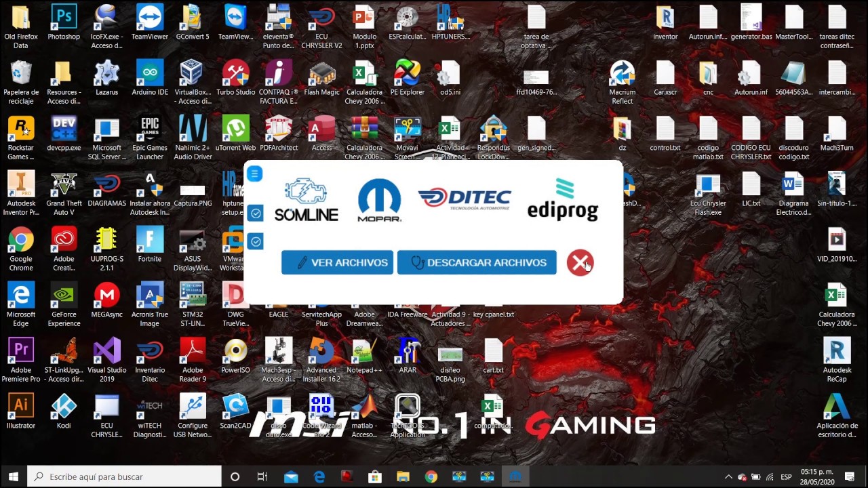
Task: Show hidden system tray icons
Action: 728,476
